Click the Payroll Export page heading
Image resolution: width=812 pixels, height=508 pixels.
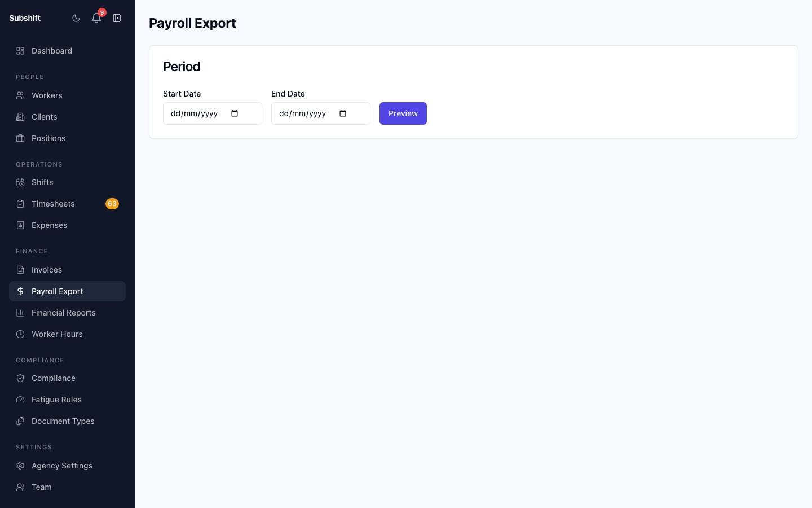(x=192, y=23)
